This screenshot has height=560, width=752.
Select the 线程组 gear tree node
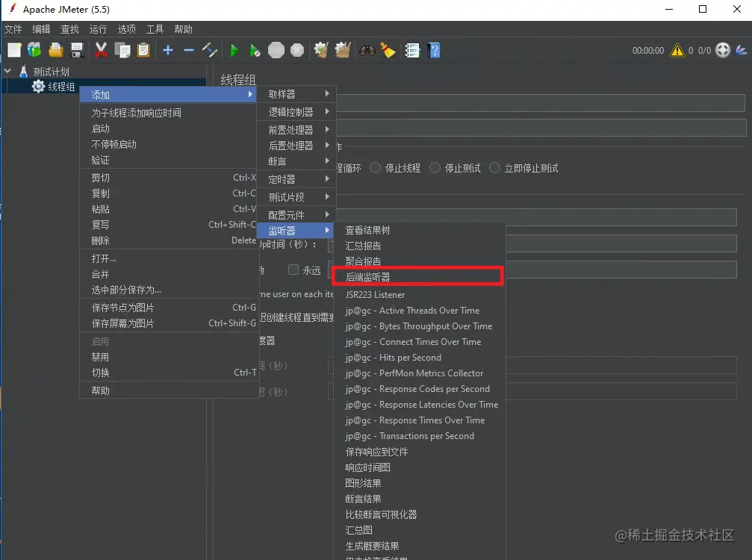(x=53, y=87)
